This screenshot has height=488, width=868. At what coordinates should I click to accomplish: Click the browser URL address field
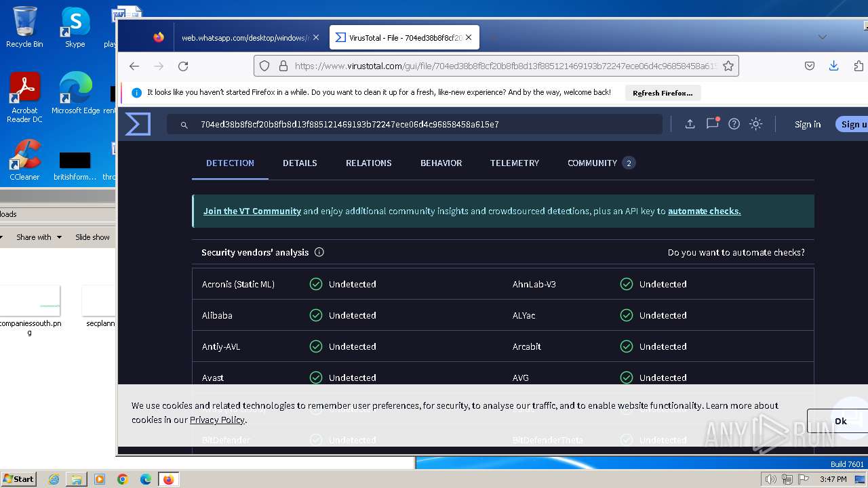click(x=505, y=66)
